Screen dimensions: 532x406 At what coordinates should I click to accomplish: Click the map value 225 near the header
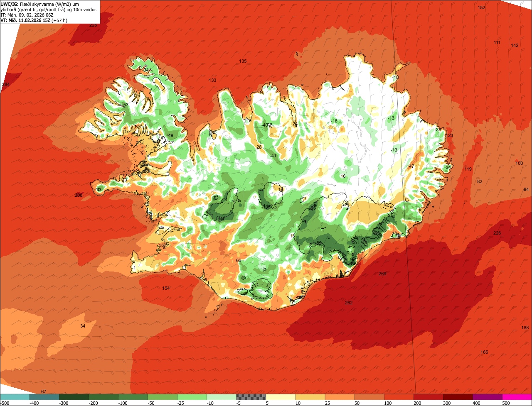tap(93, 25)
